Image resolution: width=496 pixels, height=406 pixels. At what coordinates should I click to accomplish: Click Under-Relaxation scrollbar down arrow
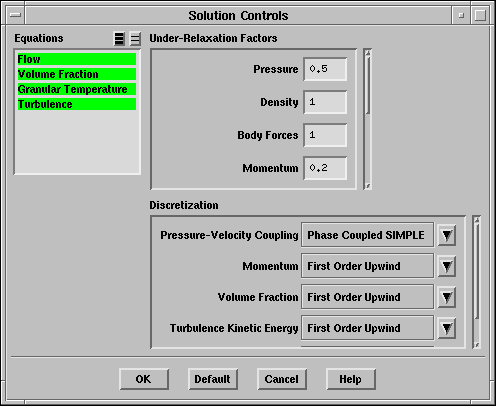pyautogui.click(x=368, y=186)
